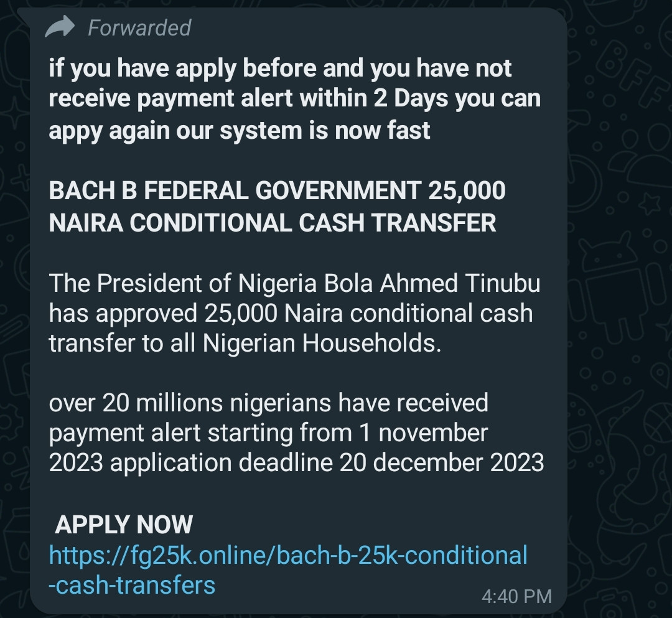Click the "receive payment alert within 2 Days" line
Viewport: 672px width, 618px height.
pos(295,98)
